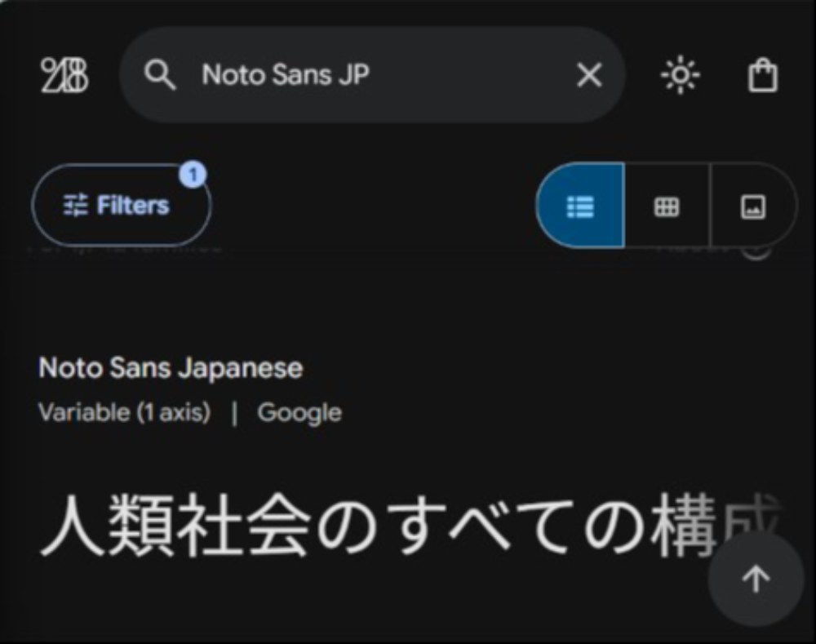This screenshot has height=644, width=816.
Task: Clear the Noto Sans JP search text
Action: coord(589,75)
